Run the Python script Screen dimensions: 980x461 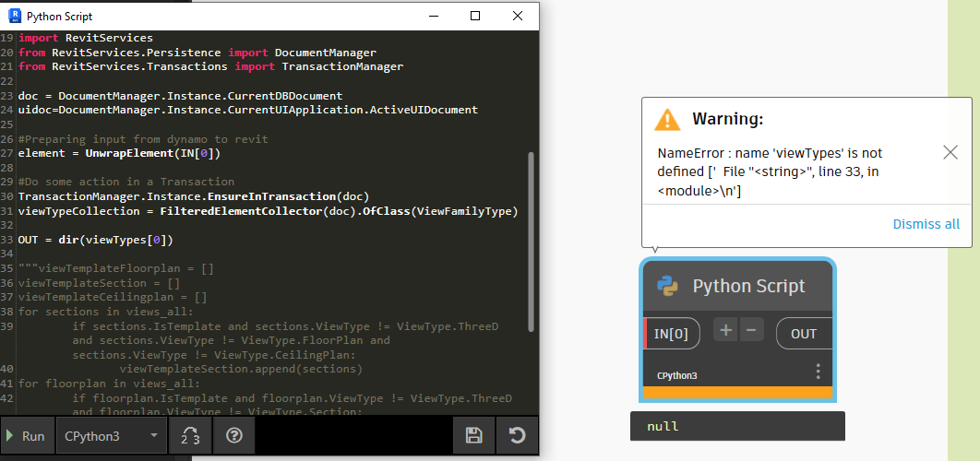pos(26,435)
